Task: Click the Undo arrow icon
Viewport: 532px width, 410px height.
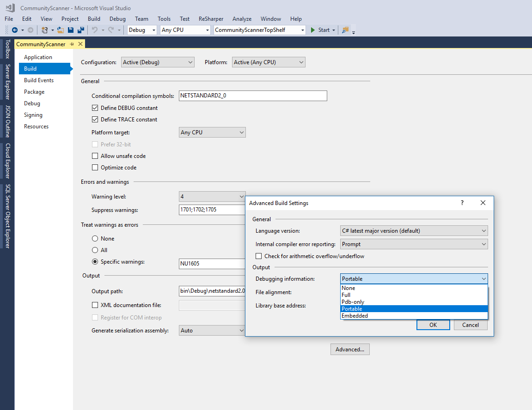Action: tap(95, 30)
